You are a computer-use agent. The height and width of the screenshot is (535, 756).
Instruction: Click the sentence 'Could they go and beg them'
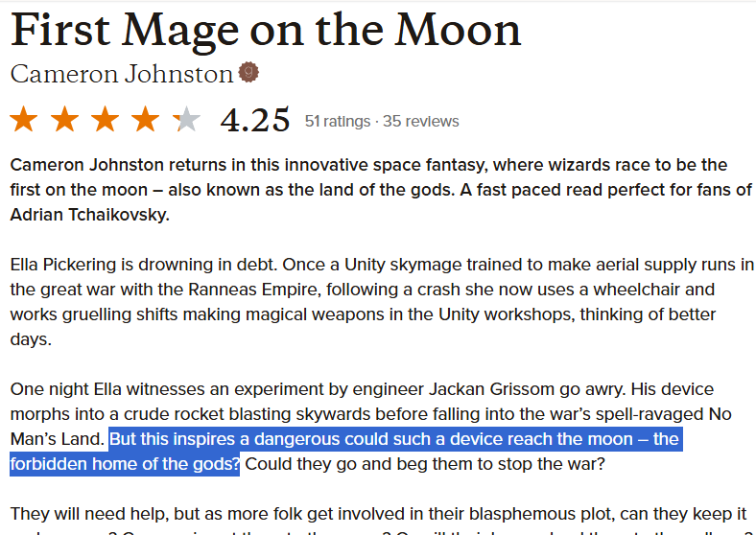[425, 464]
